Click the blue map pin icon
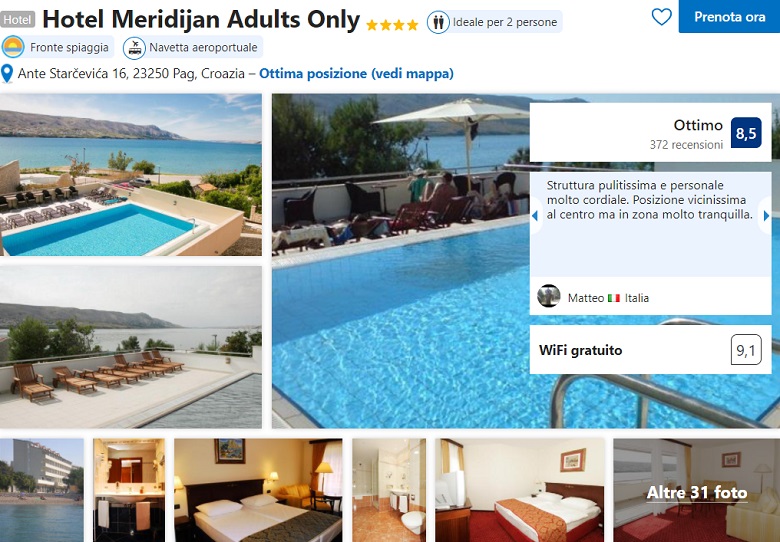780x542 pixels. 7,74
